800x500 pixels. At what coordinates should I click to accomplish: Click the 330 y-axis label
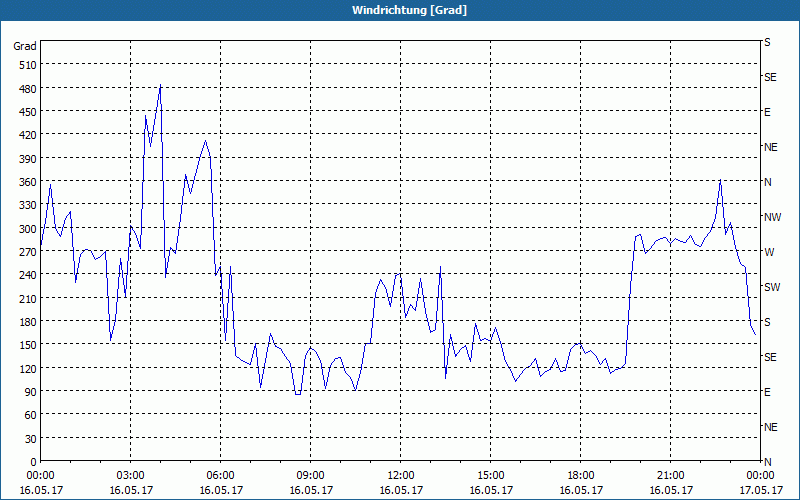click(28, 205)
